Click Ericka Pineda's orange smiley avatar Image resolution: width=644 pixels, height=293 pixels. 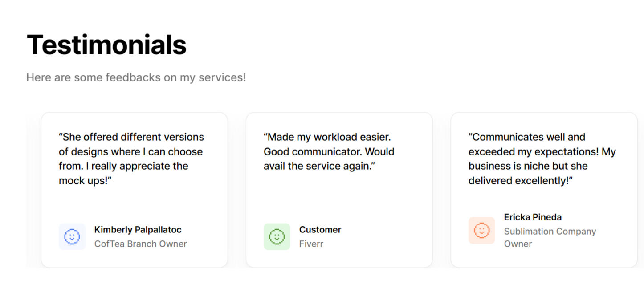click(x=481, y=231)
